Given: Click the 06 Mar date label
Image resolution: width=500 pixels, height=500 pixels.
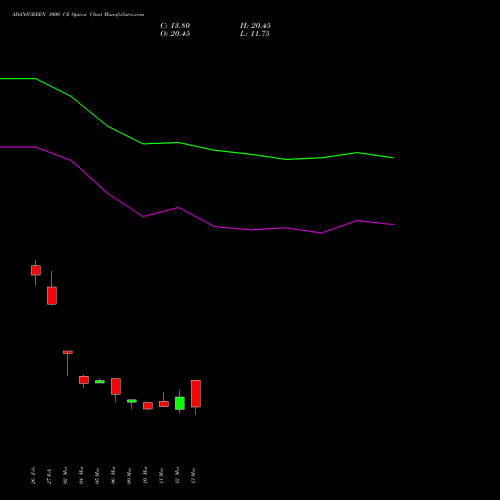Looking at the screenshot, I should [113, 475].
